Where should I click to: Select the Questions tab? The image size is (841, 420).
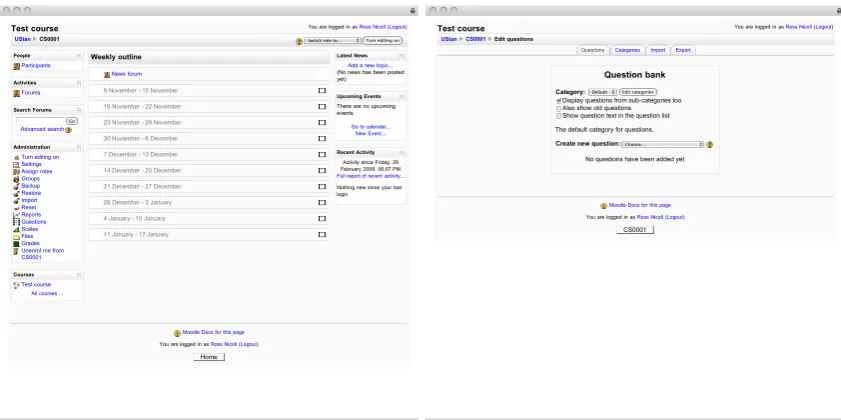click(593, 50)
